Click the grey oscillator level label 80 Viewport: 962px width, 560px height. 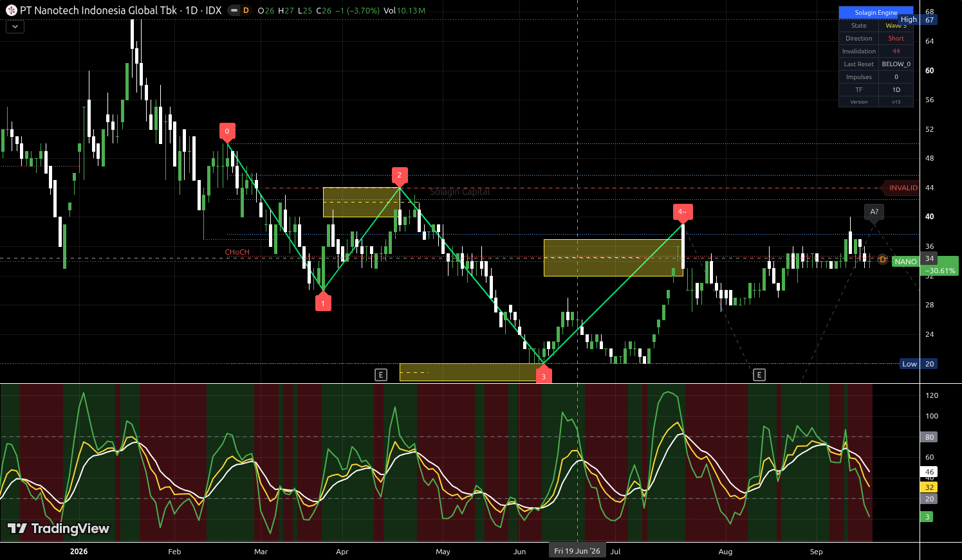click(929, 437)
